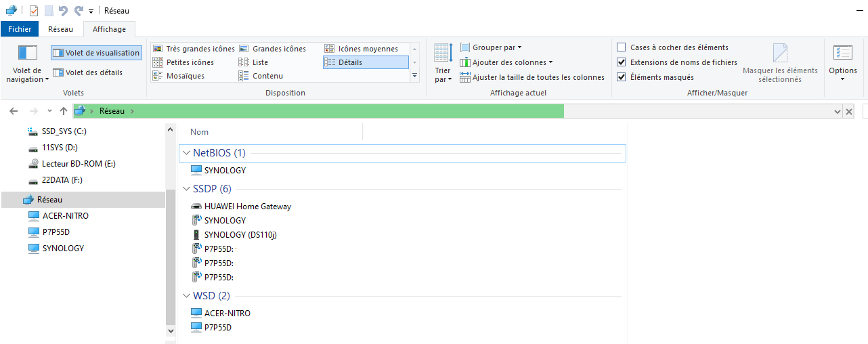Viewport: 868px width, 344px height.
Task: Collapse the WSD (2) group
Action: point(186,296)
